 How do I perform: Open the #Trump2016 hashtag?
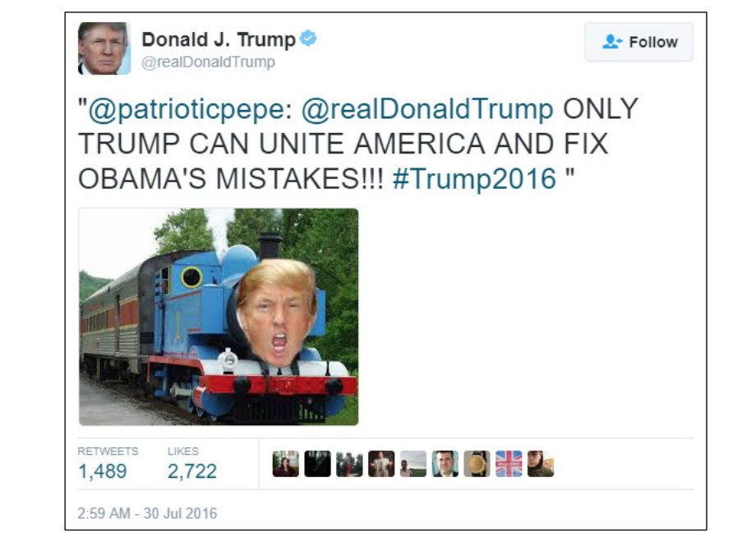click(x=474, y=179)
